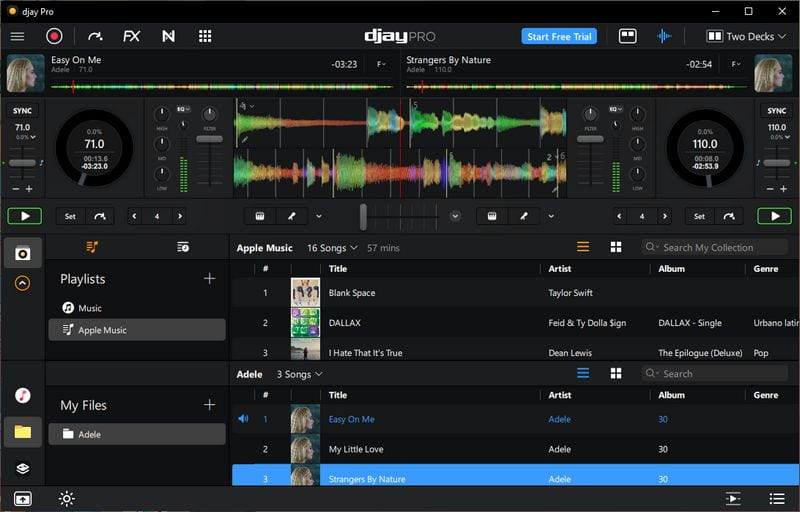Click Set cue on left deck
Image resolution: width=800 pixels, height=512 pixels.
[x=70, y=216]
